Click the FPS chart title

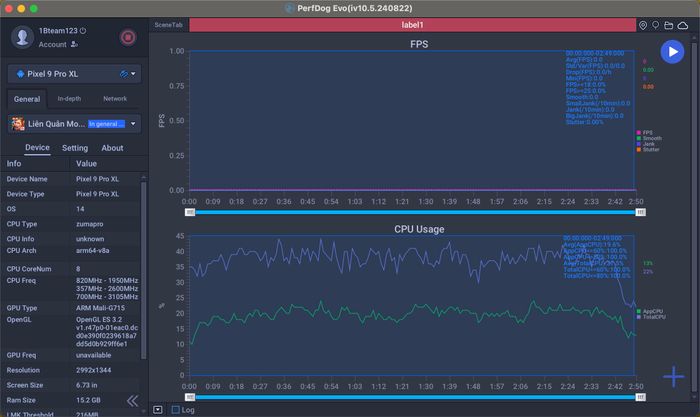click(419, 44)
